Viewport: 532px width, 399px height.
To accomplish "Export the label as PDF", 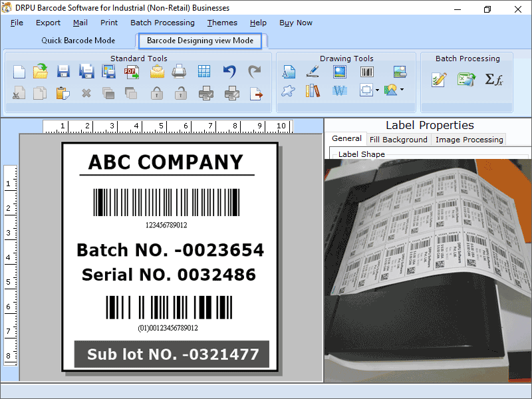I will tap(132, 72).
